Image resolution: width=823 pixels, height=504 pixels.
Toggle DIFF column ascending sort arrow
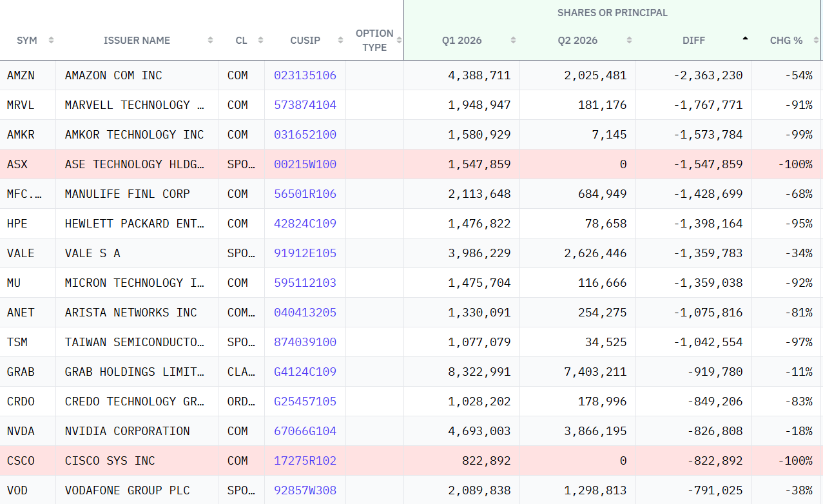(x=745, y=39)
